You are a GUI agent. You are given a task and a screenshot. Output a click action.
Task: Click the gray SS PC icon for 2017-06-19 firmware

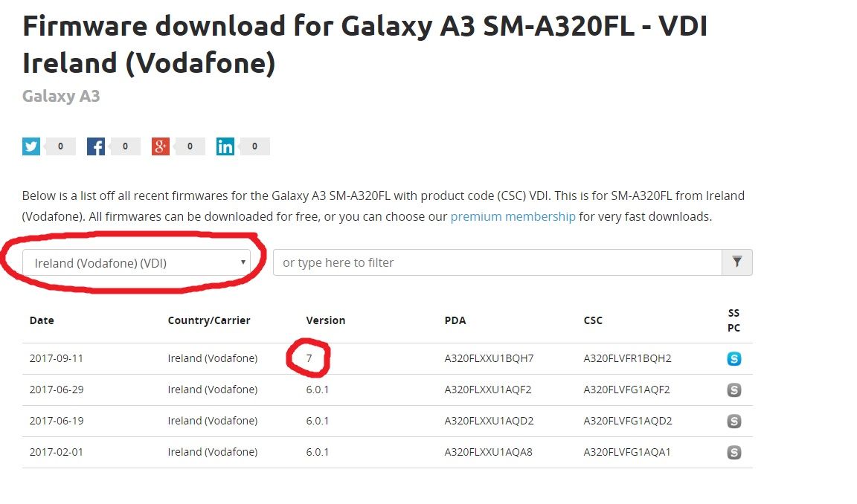pyautogui.click(x=734, y=421)
